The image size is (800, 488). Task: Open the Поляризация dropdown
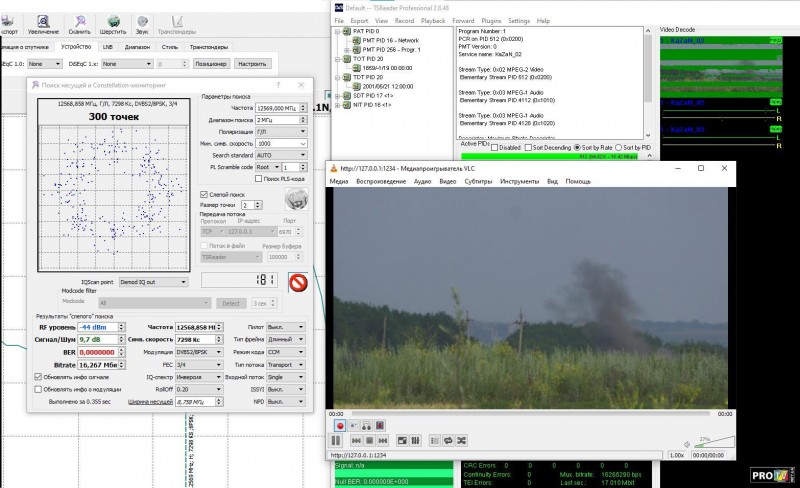(282, 131)
